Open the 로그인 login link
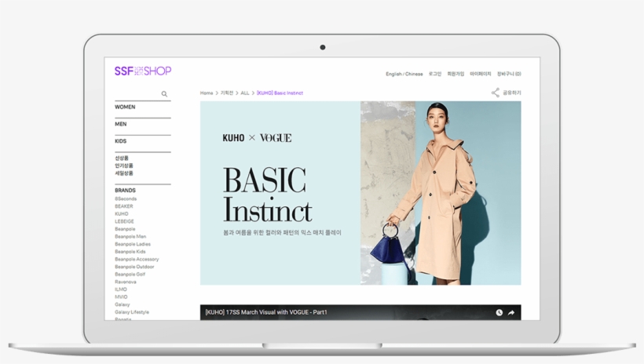 tap(434, 75)
